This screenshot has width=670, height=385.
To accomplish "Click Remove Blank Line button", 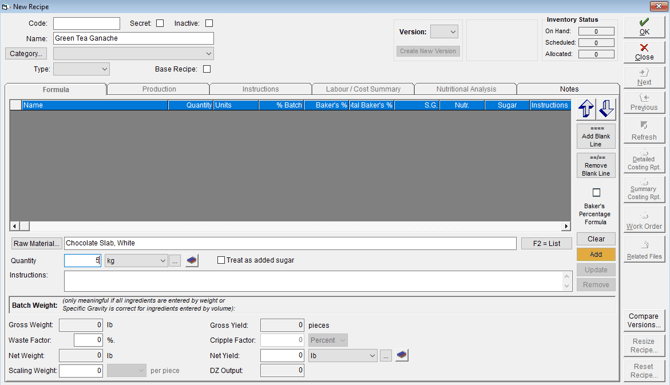I will tap(596, 166).
